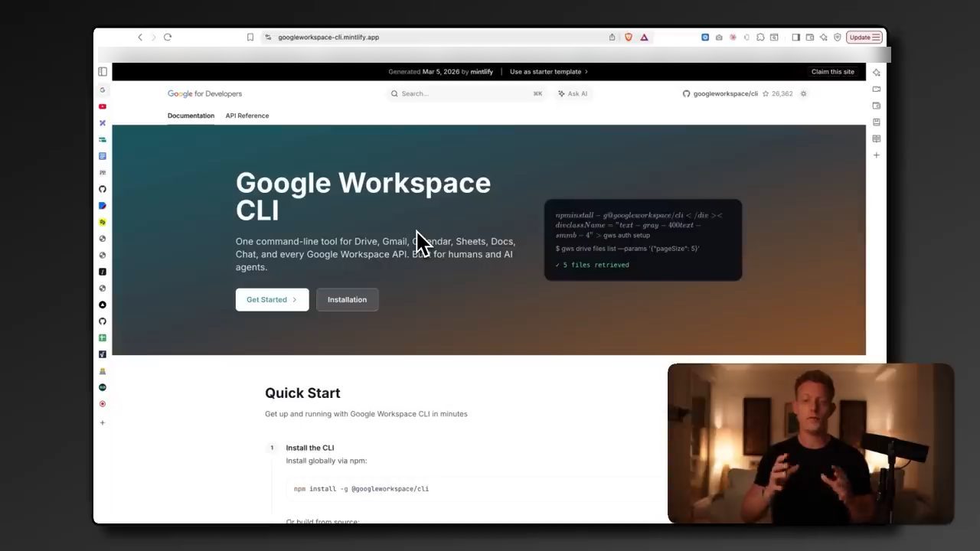980x551 pixels.
Task: Click the Google for Developers logo
Action: [x=204, y=93]
